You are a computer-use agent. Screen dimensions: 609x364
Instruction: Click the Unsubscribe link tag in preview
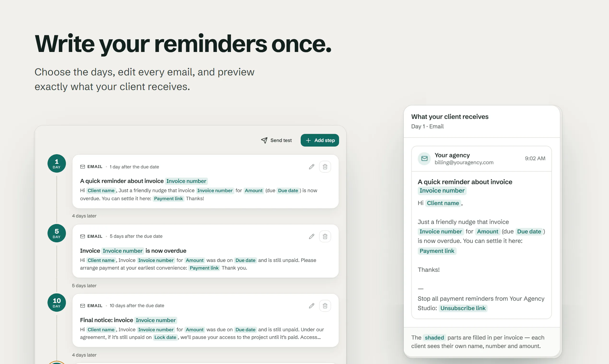[x=463, y=308]
